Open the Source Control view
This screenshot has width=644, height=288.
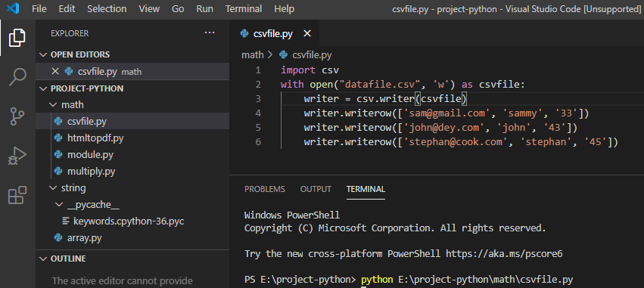(x=17, y=116)
